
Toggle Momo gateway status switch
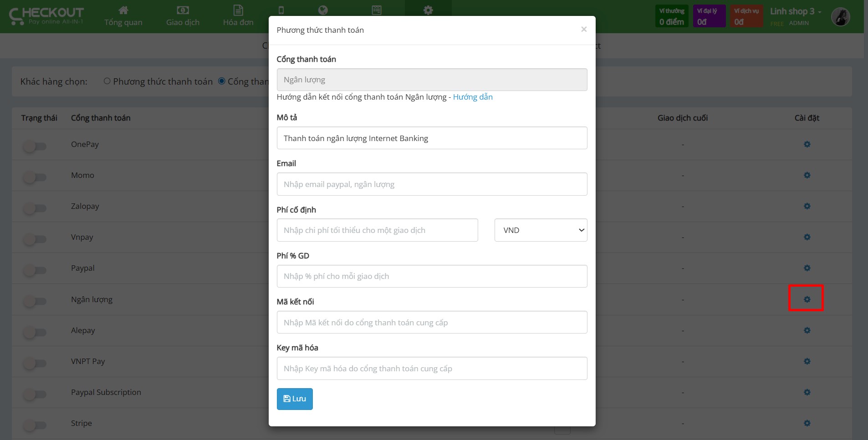click(x=35, y=177)
